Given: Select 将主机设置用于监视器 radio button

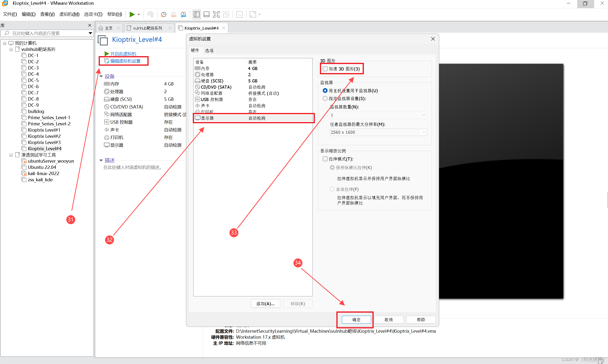Looking at the screenshot, I should point(325,91).
